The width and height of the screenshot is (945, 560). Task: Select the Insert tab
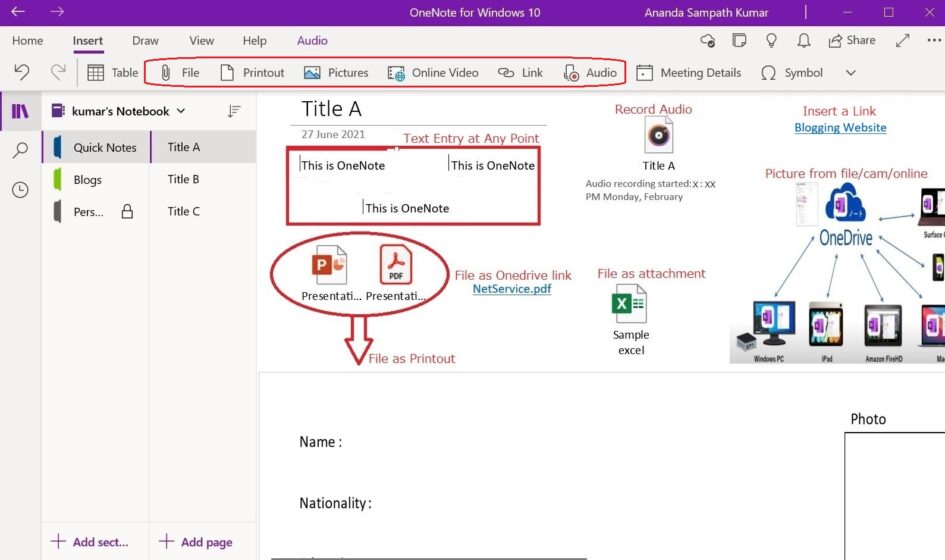pos(88,40)
